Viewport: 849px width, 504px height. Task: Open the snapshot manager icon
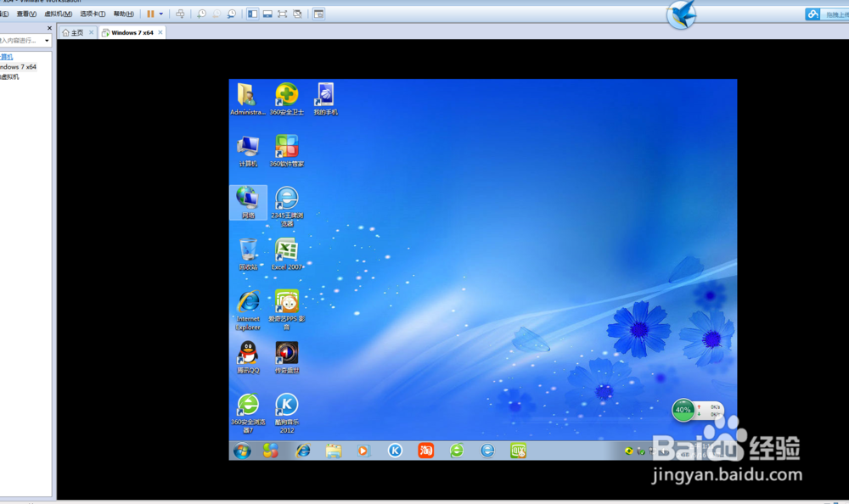[x=232, y=14]
